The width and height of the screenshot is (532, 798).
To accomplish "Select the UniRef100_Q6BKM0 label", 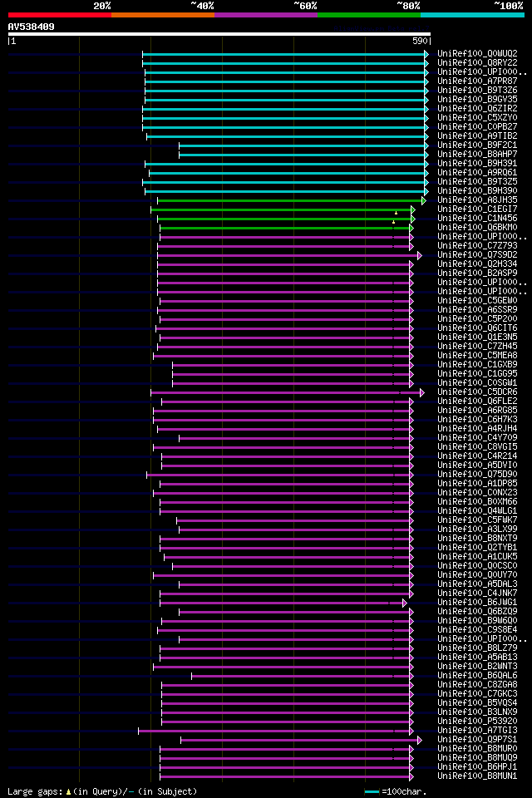I will (477, 228).
